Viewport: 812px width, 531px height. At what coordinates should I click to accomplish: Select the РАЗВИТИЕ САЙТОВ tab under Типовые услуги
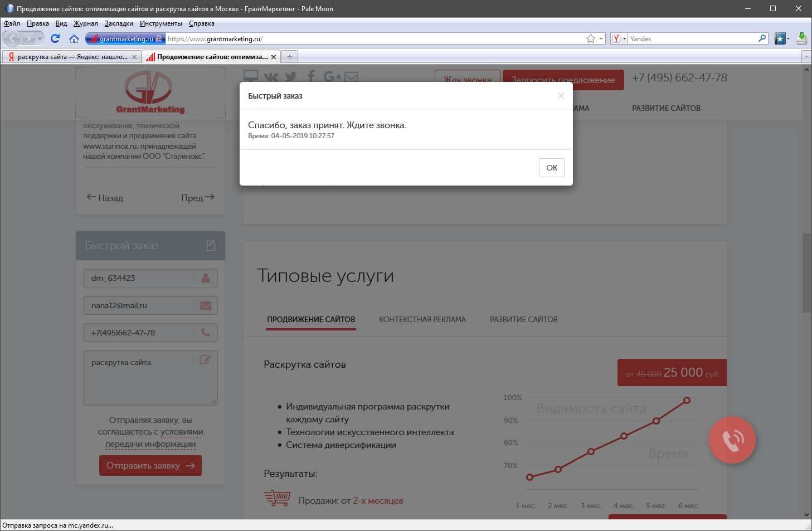coord(524,319)
